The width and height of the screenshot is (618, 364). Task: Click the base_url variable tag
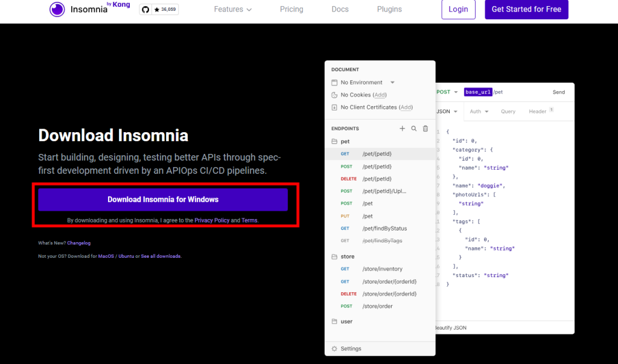tap(478, 92)
